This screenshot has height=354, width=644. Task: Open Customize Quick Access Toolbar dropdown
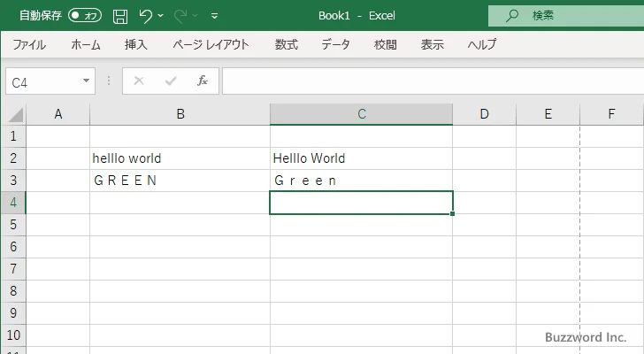[x=214, y=16]
